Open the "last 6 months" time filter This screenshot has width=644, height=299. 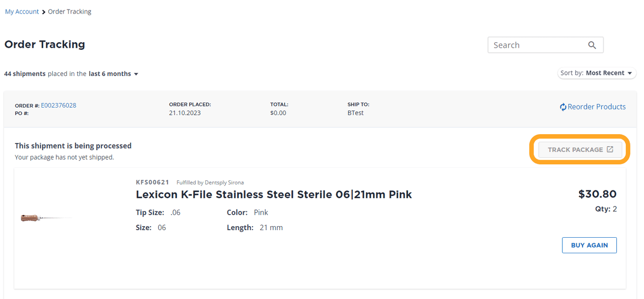pos(110,74)
